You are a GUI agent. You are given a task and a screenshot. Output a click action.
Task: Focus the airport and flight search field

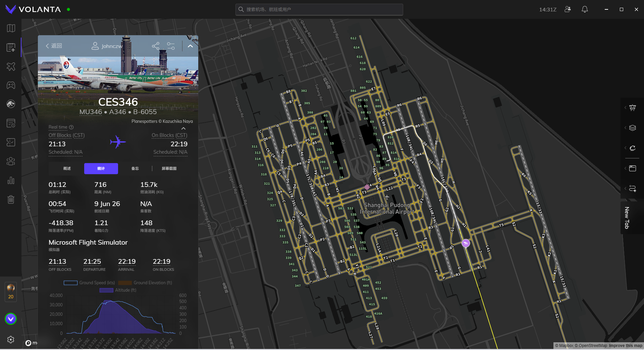point(319,9)
